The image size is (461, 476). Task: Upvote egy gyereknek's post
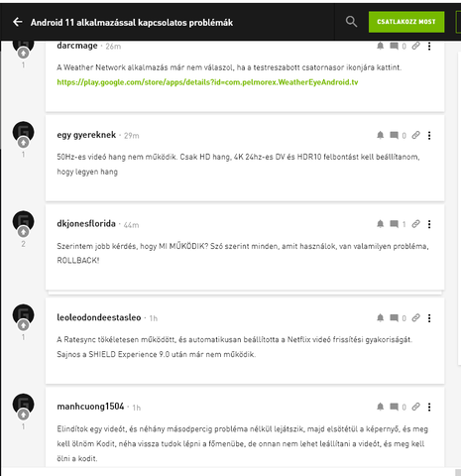[x=23, y=143]
